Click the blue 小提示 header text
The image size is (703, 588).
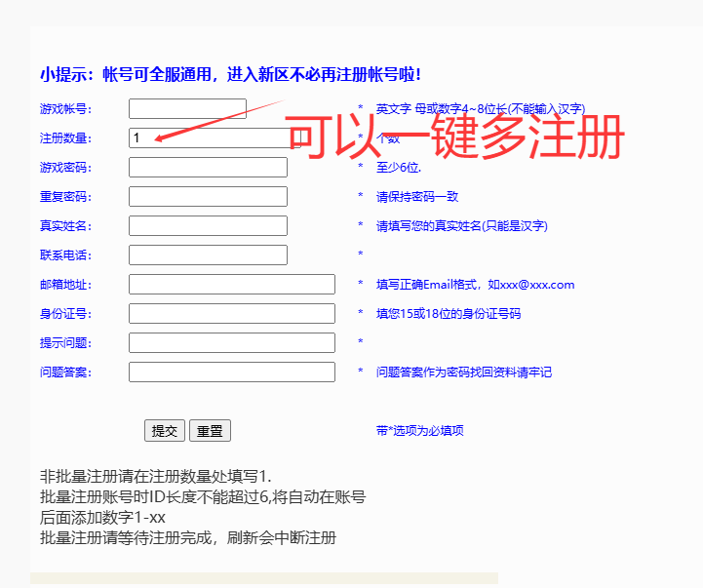point(230,74)
